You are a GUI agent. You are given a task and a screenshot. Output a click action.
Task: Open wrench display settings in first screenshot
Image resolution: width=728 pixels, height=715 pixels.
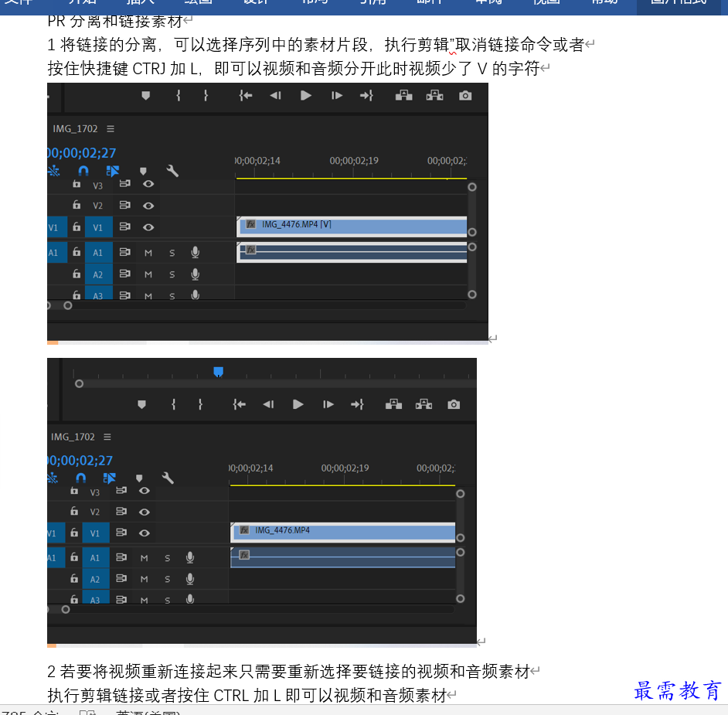172,171
